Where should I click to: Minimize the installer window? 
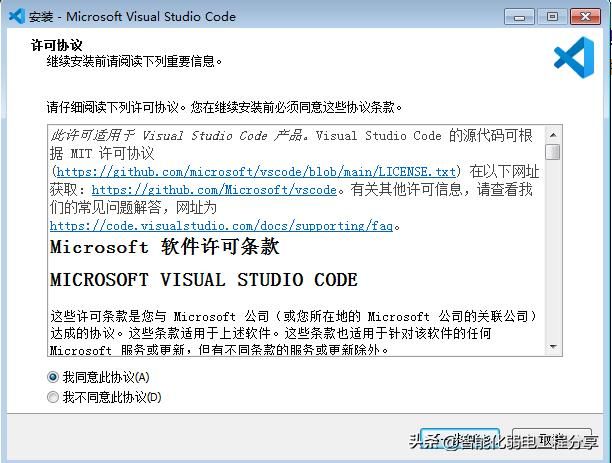tap(518, 16)
